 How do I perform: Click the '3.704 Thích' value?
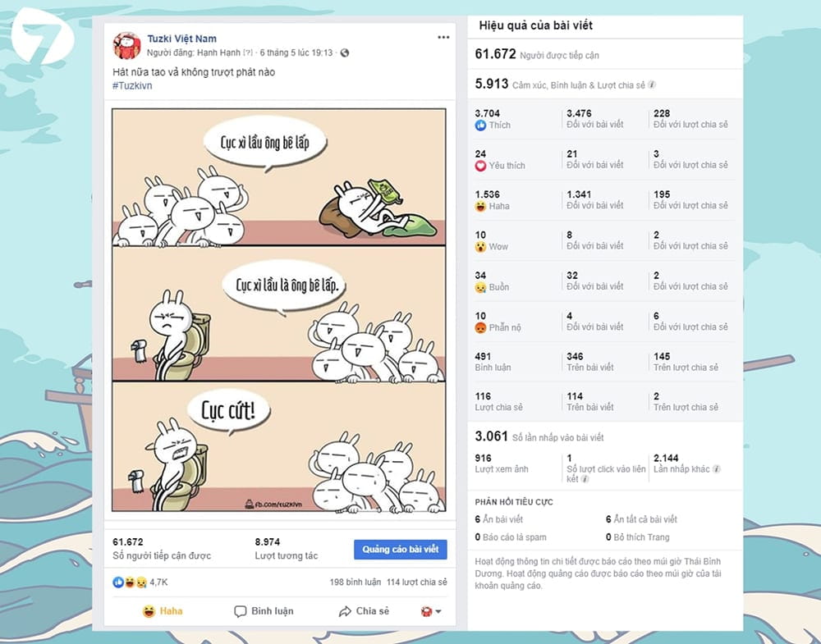pos(493,119)
